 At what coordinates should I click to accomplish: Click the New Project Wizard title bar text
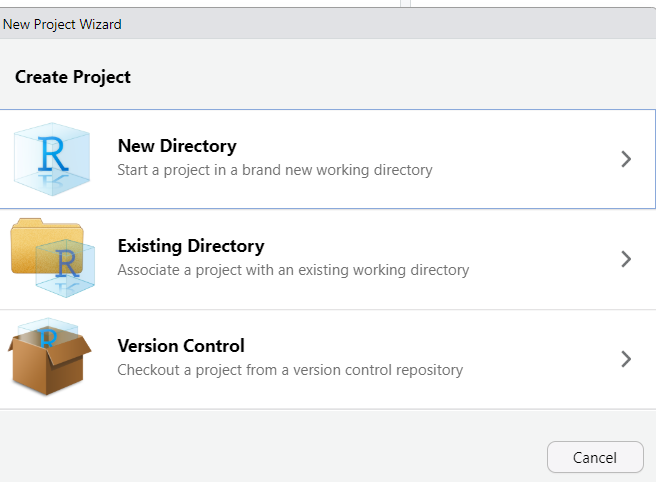tap(62, 24)
